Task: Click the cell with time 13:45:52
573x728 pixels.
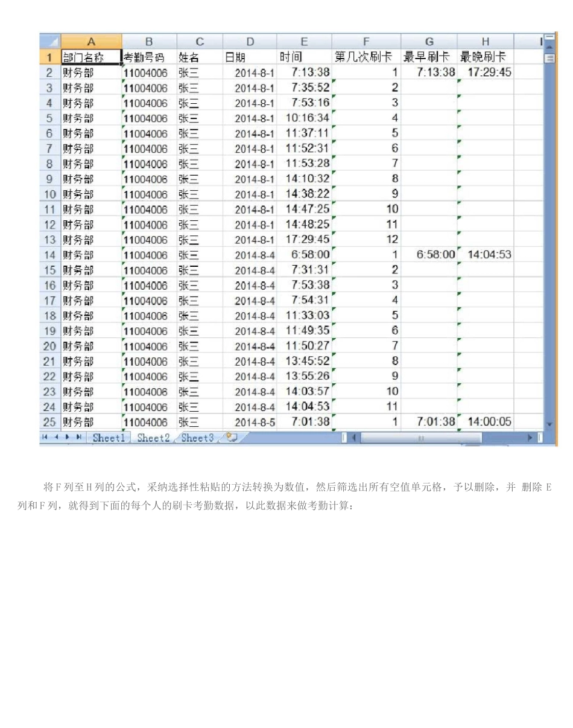Action: point(304,361)
